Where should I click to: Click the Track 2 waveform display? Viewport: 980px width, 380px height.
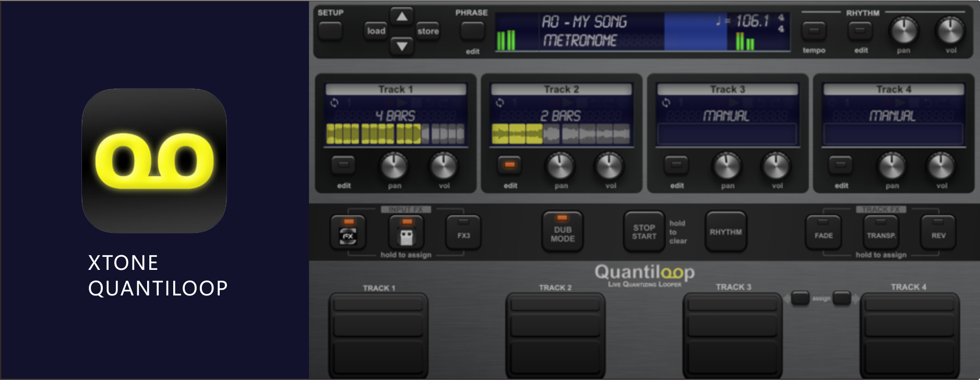coord(561,134)
